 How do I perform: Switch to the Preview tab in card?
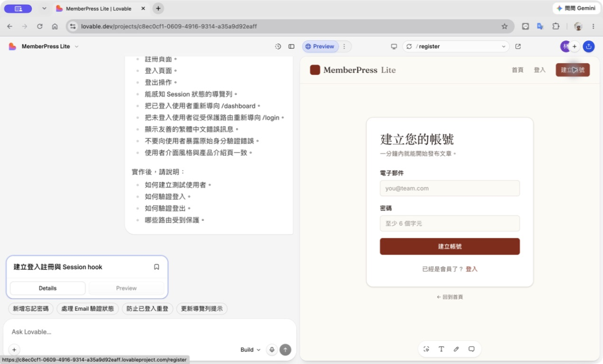[x=126, y=288]
